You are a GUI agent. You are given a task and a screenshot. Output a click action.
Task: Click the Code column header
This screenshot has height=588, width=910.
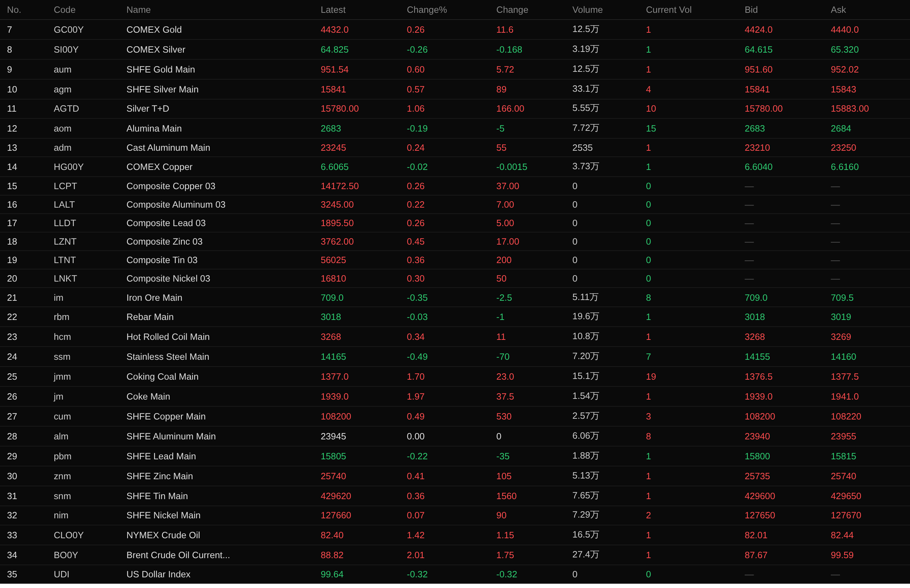(x=64, y=10)
